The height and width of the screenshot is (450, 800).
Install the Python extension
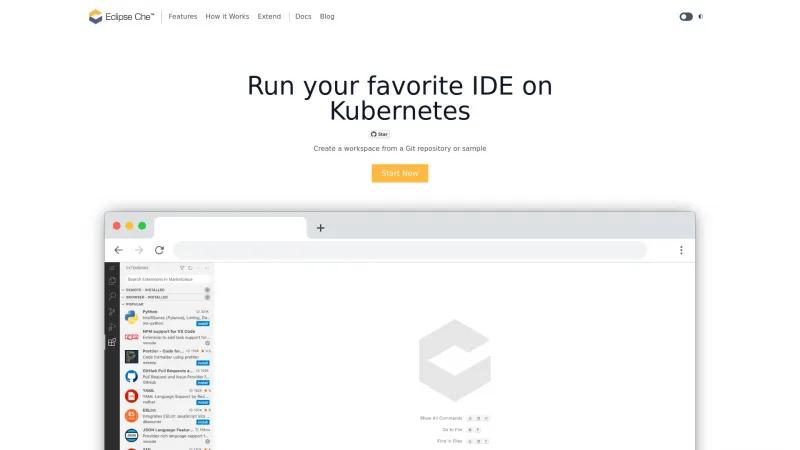(x=203, y=323)
